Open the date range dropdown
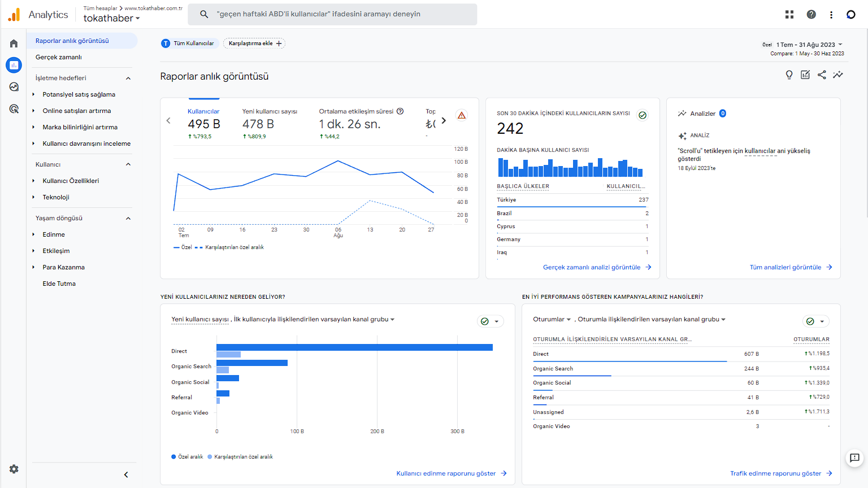The height and width of the screenshot is (488, 868). 809,45
